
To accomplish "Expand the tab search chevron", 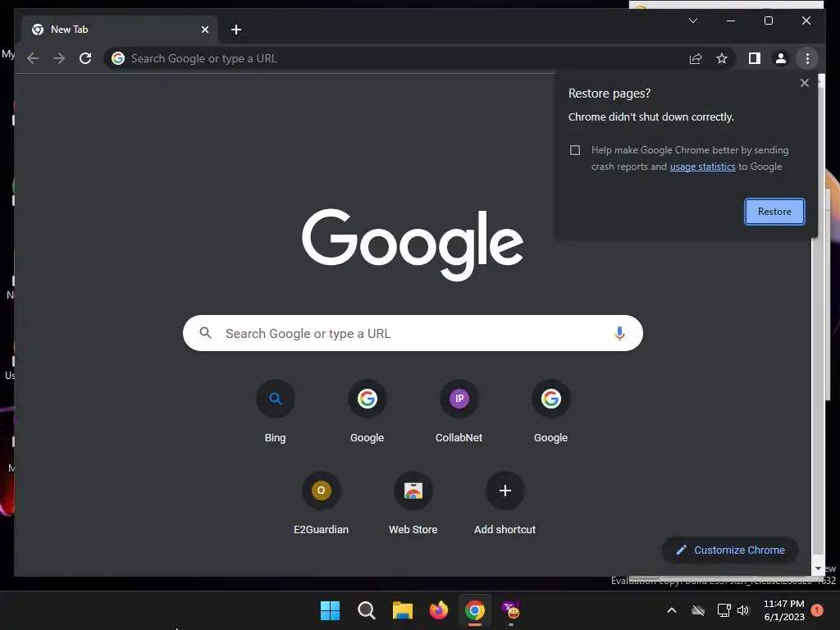I will [692, 21].
